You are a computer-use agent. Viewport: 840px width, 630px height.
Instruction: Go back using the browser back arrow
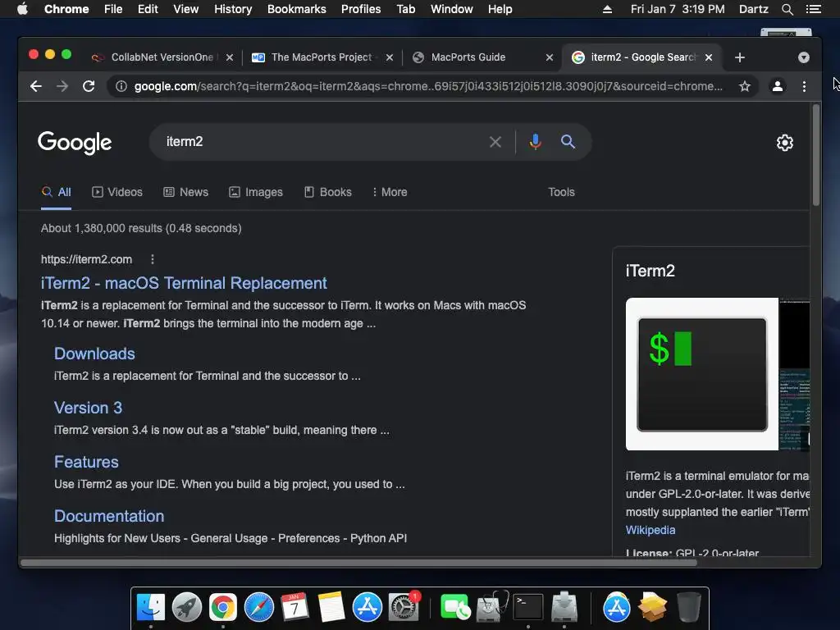(36, 86)
